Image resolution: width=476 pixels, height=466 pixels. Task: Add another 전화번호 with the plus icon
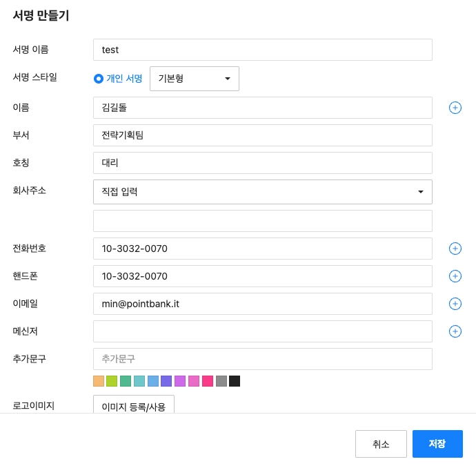pyautogui.click(x=455, y=249)
